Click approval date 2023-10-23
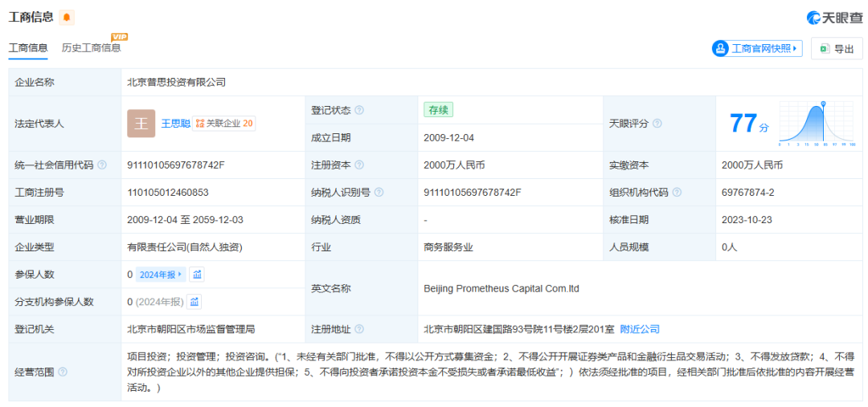The height and width of the screenshot is (407, 868). (747, 219)
